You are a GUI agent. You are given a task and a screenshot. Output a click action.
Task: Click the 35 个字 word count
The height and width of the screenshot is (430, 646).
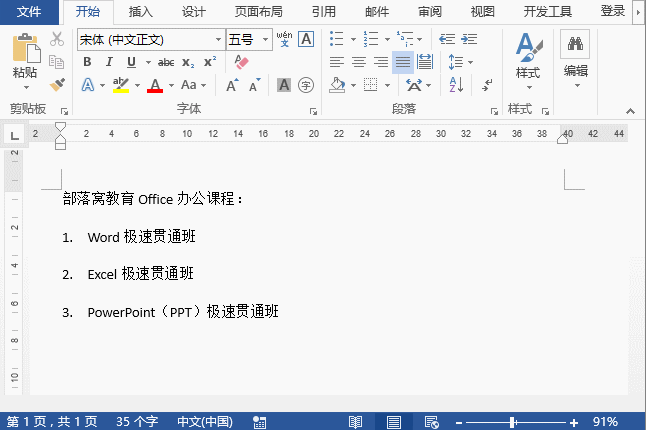pyautogui.click(x=137, y=422)
